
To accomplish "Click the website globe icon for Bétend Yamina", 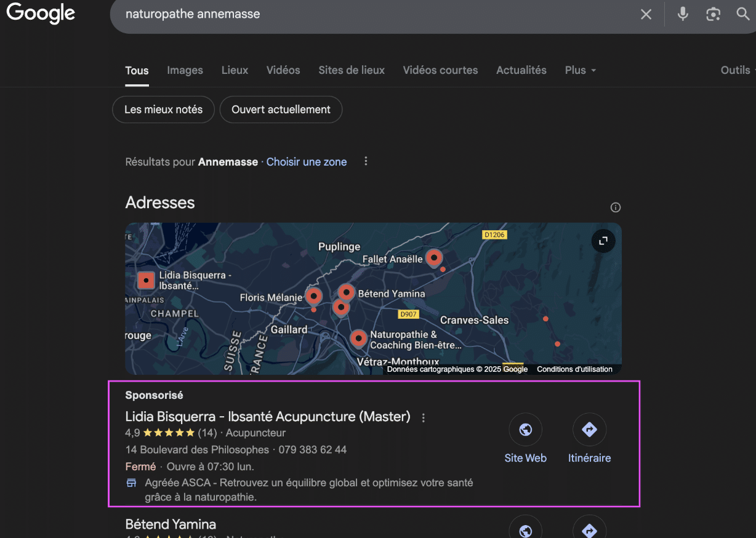I will [x=525, y=529].
